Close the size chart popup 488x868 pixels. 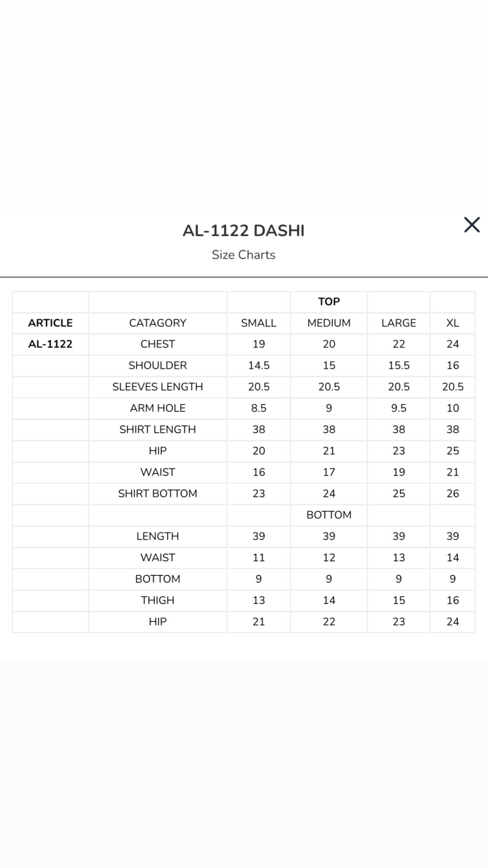tap(472, 225)
